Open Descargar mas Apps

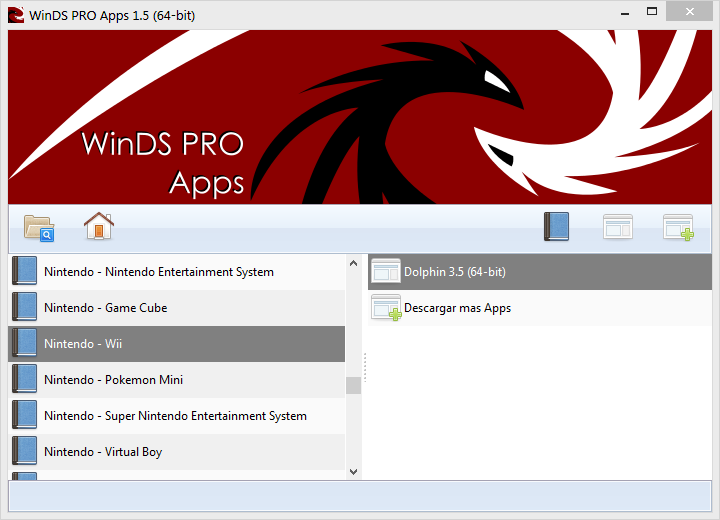[540, 308]
